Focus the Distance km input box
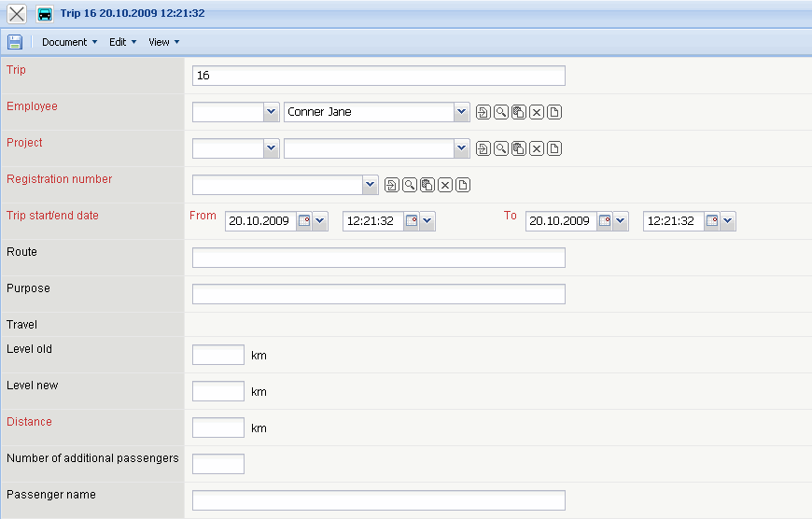This screenshot has width=812, height=519. [x=217, y=428]
